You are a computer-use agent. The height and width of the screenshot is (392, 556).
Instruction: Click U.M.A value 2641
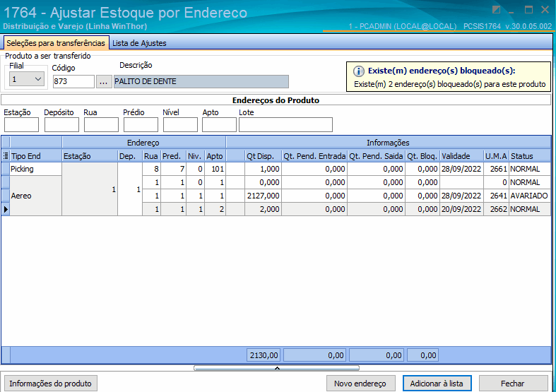click(x=496, y=196)
